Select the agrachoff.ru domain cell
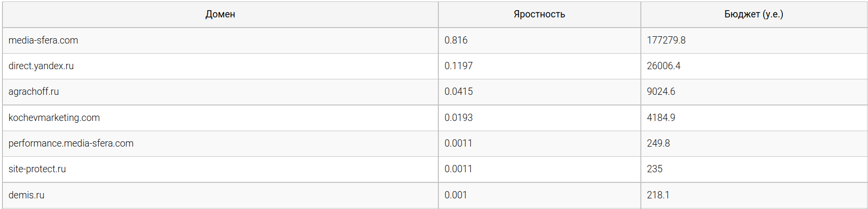This screenshot has width=868, height=209. 34,91
